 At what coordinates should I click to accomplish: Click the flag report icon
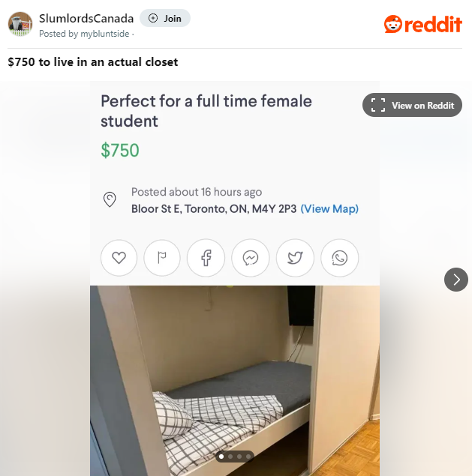(162, 258)
